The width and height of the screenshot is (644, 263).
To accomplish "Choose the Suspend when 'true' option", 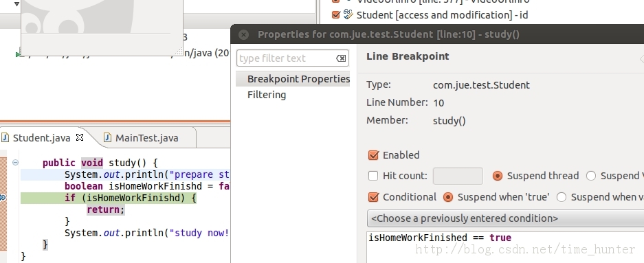I will point(448,197).
